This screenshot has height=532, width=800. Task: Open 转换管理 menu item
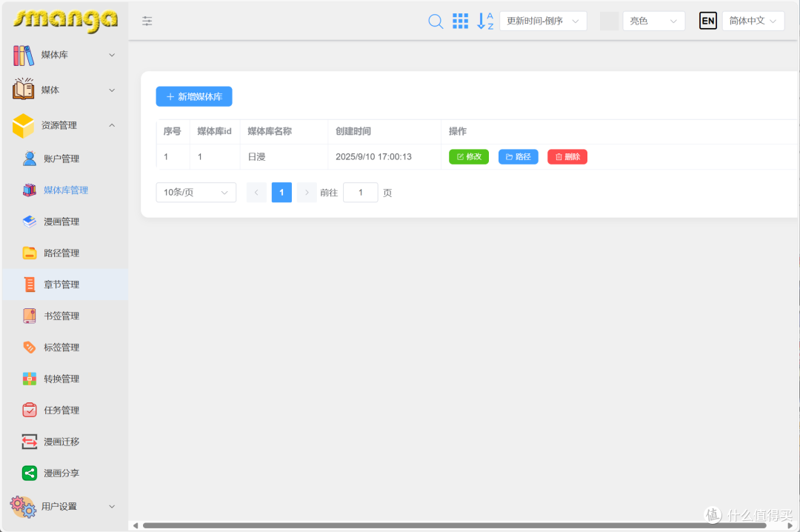coord(65,379)
